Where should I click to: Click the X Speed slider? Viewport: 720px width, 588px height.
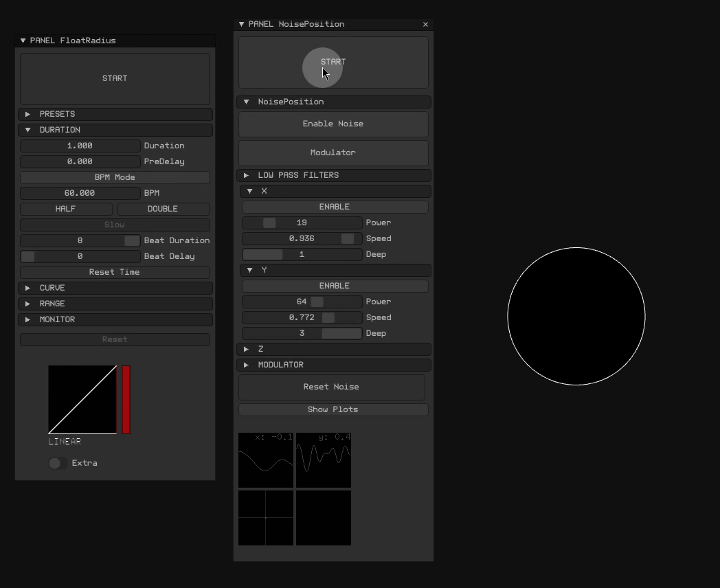click(x=302, y=238)
